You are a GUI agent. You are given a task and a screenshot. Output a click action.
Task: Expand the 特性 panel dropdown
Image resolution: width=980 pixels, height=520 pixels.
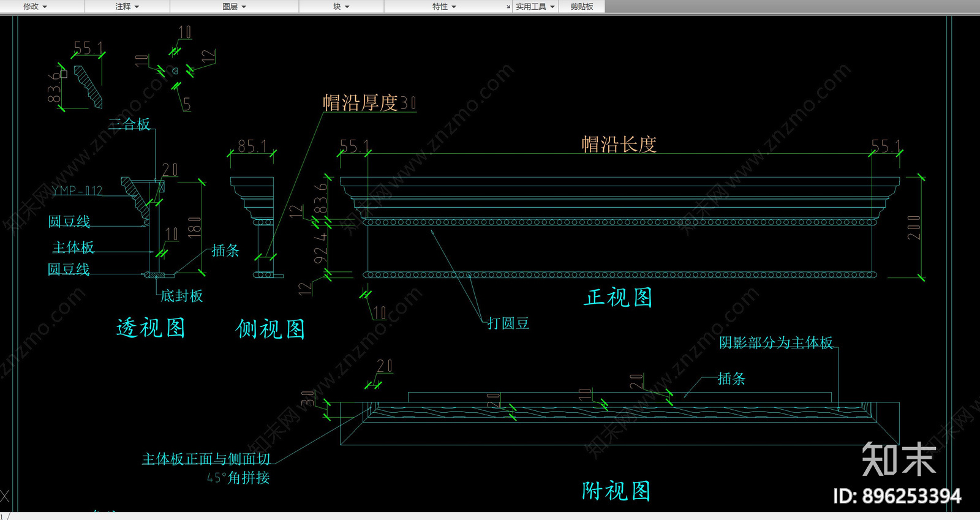click(x=444, y=7)
